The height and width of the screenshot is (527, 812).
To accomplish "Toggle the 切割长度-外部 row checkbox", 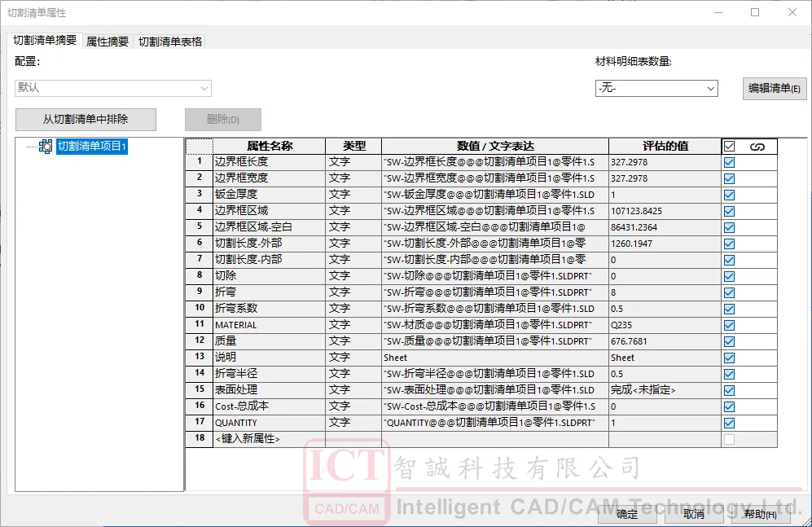I will [x=729, y=244].
